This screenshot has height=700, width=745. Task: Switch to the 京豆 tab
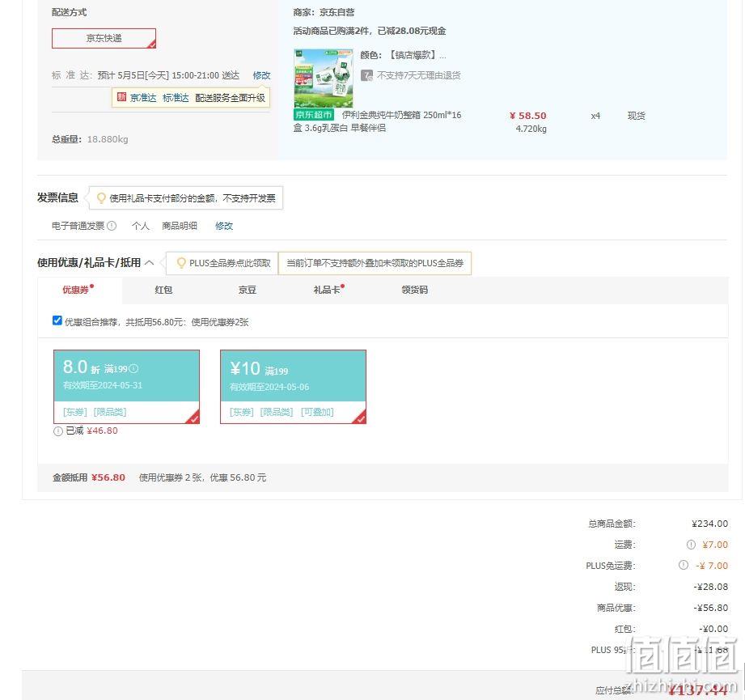coord(247,290)
